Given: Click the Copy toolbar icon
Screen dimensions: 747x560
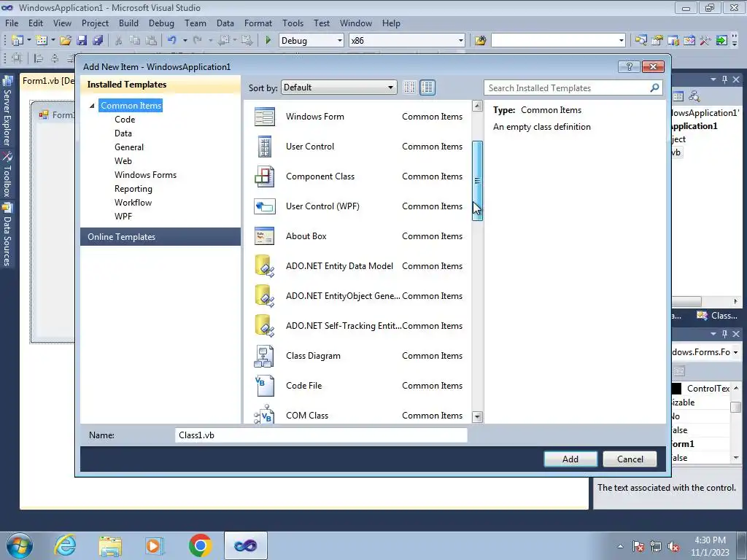Looking at the screenshot, I should point(135,41).
